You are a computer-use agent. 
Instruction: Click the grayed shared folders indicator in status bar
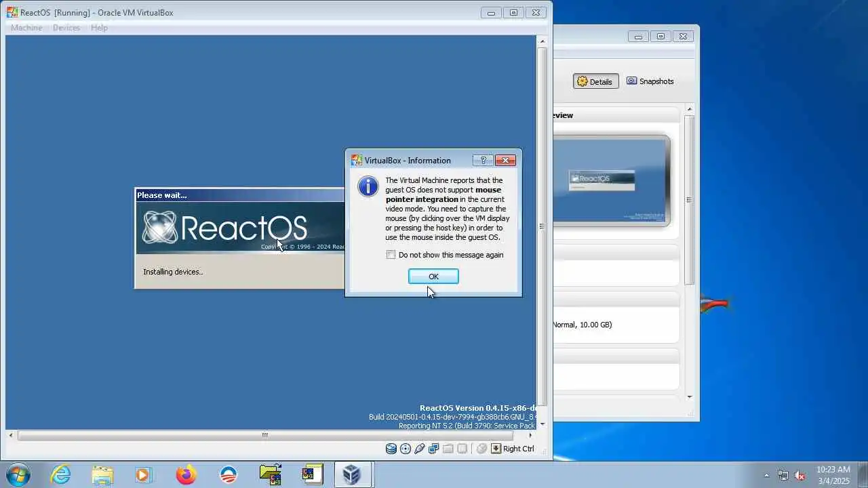pos(448,449)
